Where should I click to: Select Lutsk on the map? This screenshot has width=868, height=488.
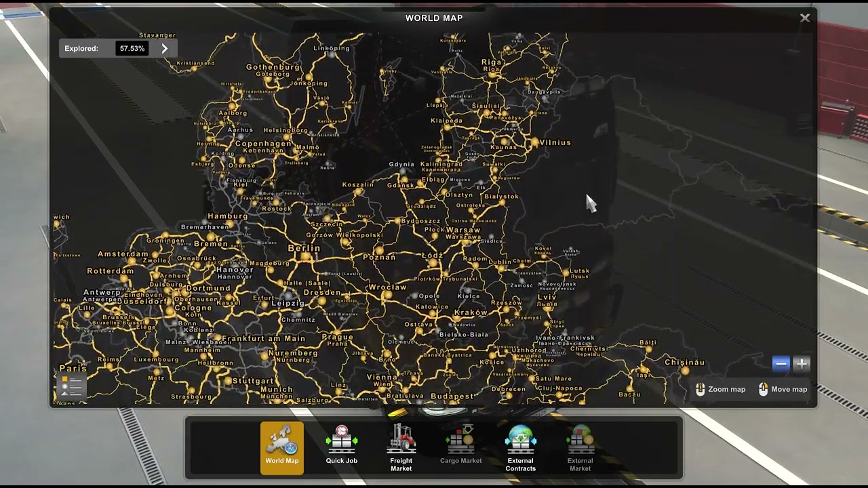click(579, 270)
